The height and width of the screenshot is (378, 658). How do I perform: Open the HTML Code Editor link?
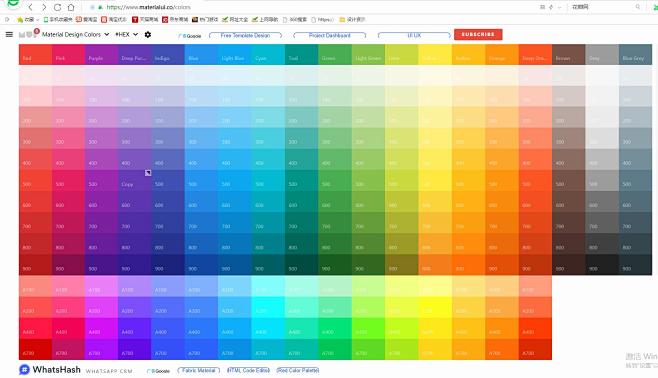click(x=248, y=370)
